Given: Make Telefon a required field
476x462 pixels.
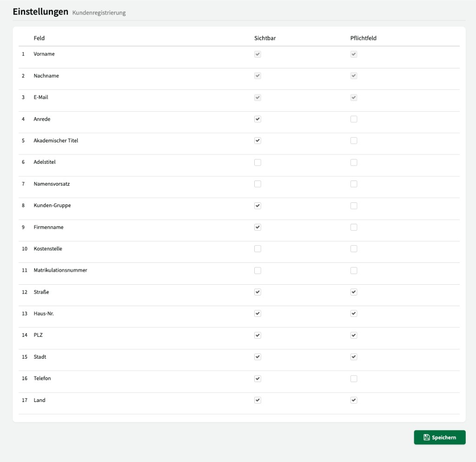Looking at the screenshot, I should (x=354, y=378).
